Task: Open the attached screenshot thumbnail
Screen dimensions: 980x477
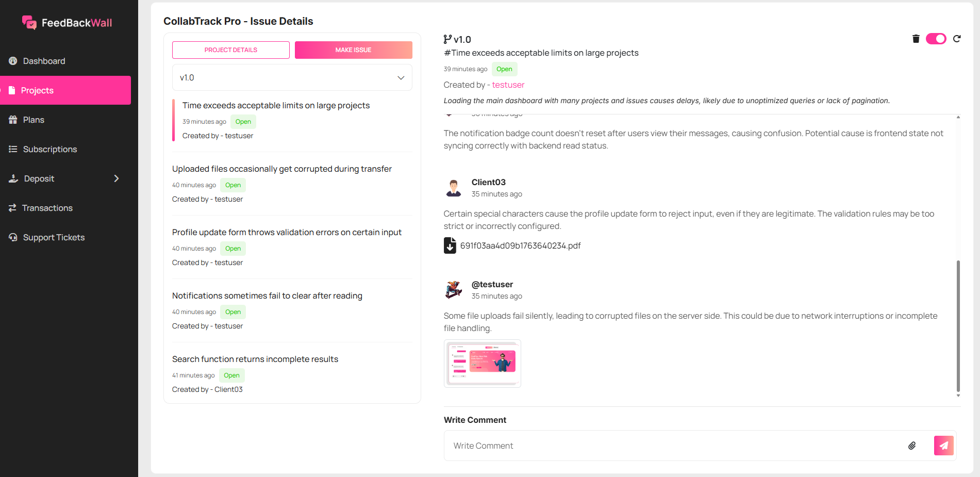Action: coord(482,363)
